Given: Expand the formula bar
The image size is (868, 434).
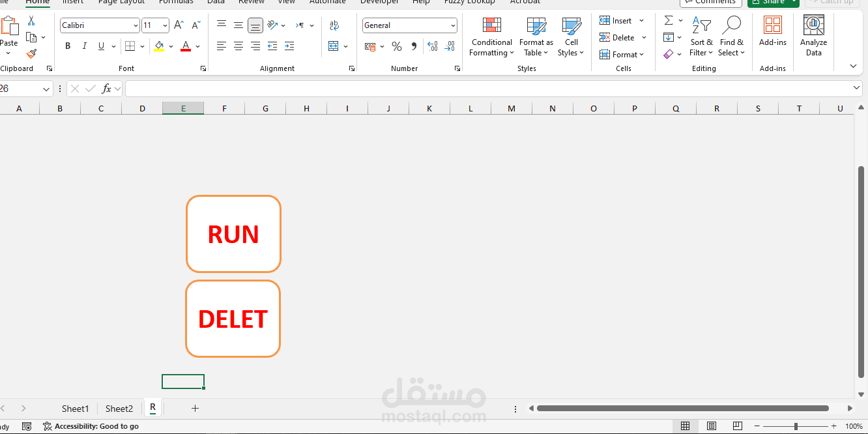Looking at the screenshot, I should click(857, 88).
